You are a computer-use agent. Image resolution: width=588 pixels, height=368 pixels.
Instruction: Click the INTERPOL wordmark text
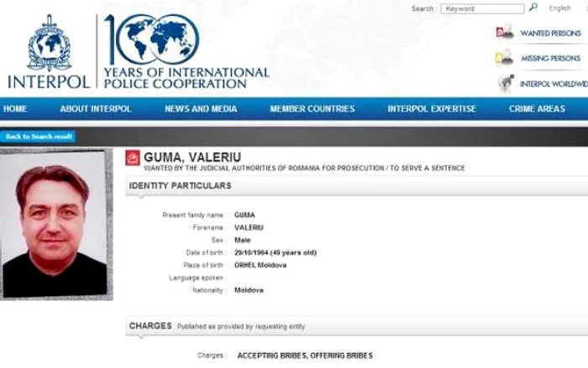pos(49,81)
